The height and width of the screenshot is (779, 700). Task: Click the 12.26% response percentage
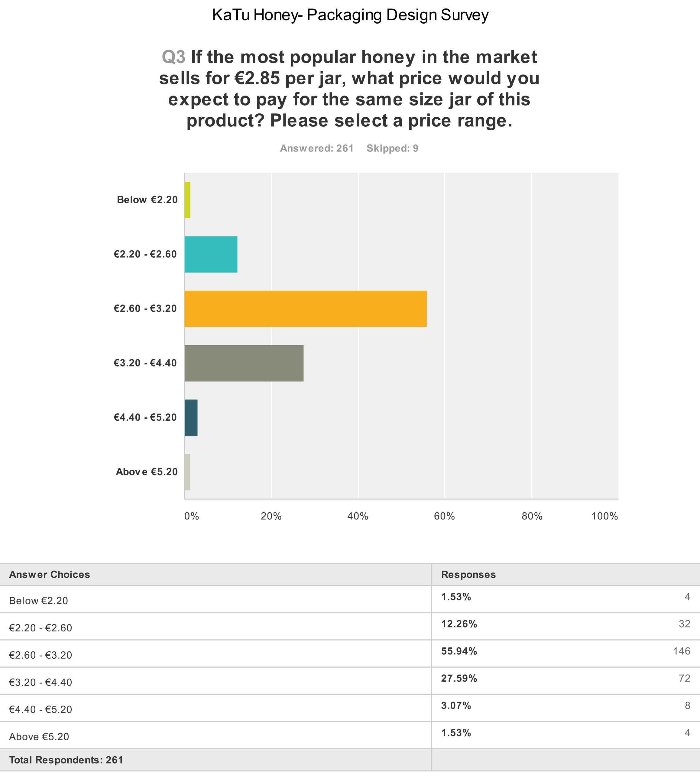(x=459, y=624)
